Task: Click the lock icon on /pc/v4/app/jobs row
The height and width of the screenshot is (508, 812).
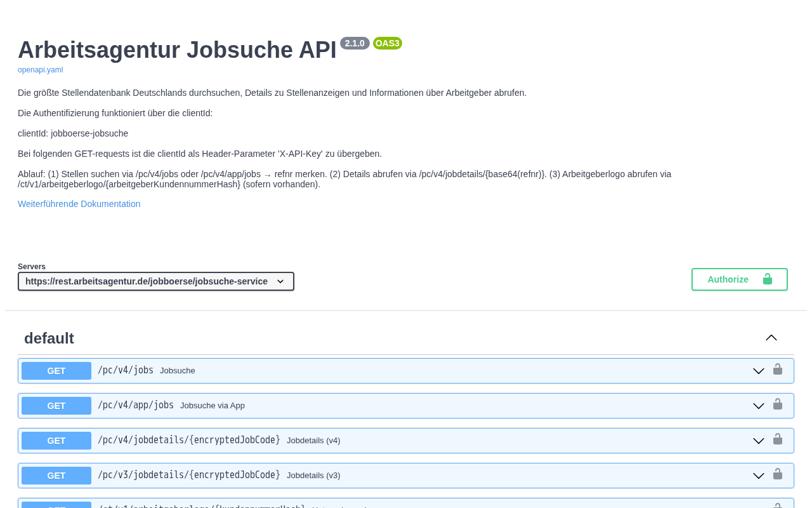Action: pyautogui.click(x=778, y=404)
